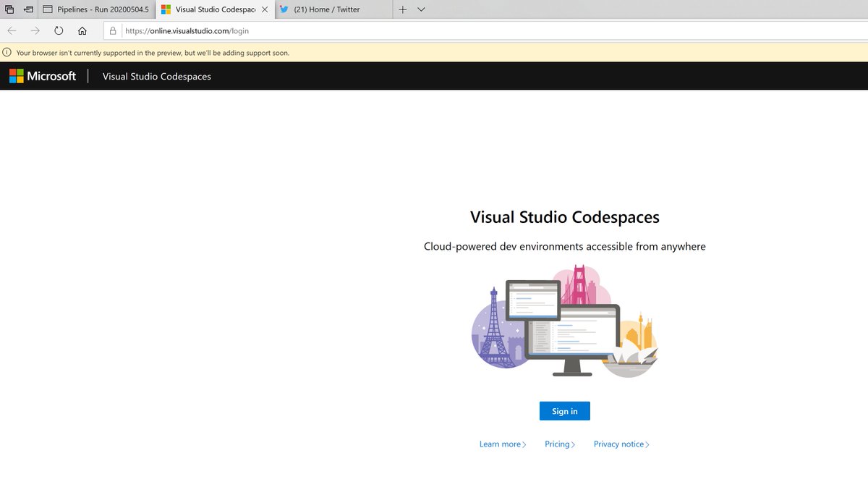The width and height of the screenshot is (868, 503).
Task: Click the Visual Studio Codespaces page heading
Action: (x=565, y=217)
